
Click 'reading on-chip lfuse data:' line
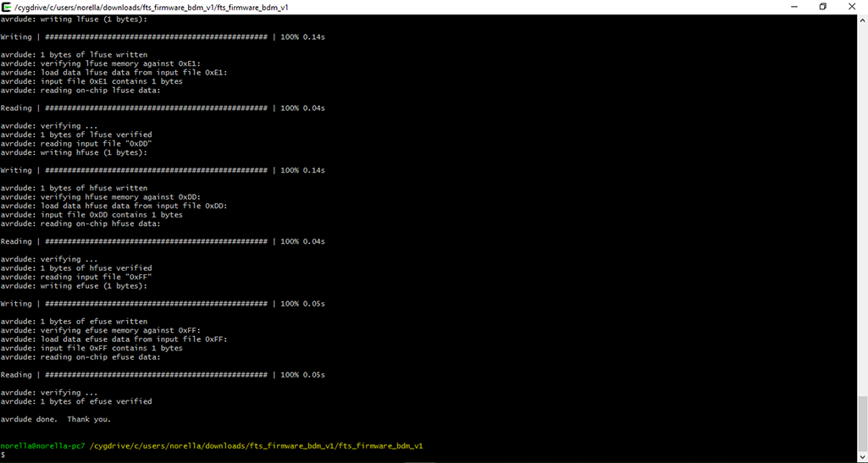pos(80,91)
